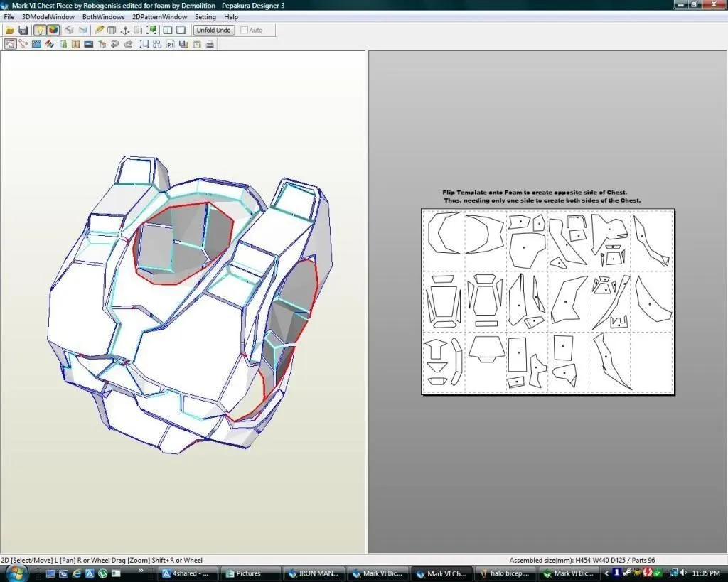Click the printer icon in second toolbar
Image resolution: width=728 pixels, height=582 pixels.
[x=210, y=44]
